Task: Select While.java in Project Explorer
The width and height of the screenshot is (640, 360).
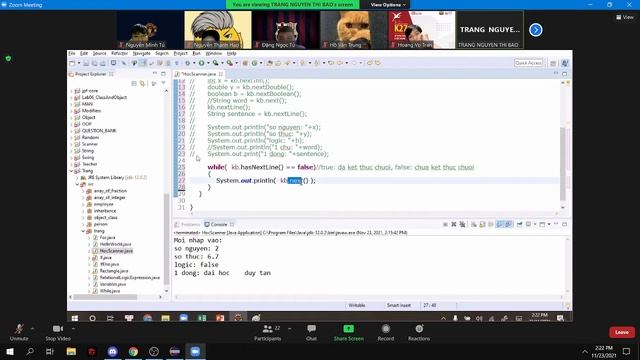Action: [x=109, y=291]
